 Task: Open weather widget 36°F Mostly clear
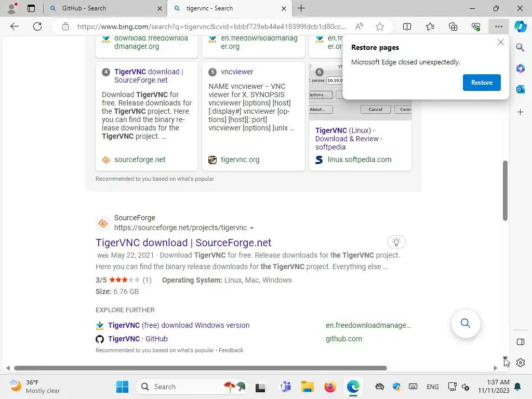(35, 387)
